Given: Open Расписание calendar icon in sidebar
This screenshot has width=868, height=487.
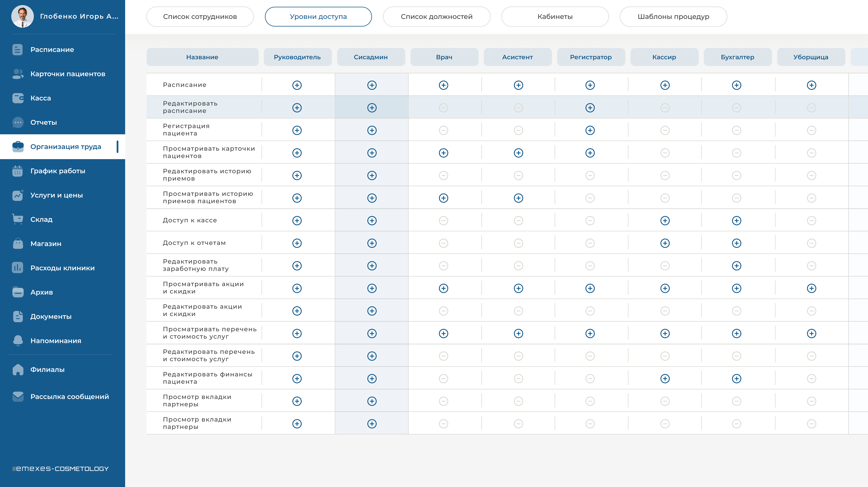Looking at the screenshot, I should tap(17, 50).
